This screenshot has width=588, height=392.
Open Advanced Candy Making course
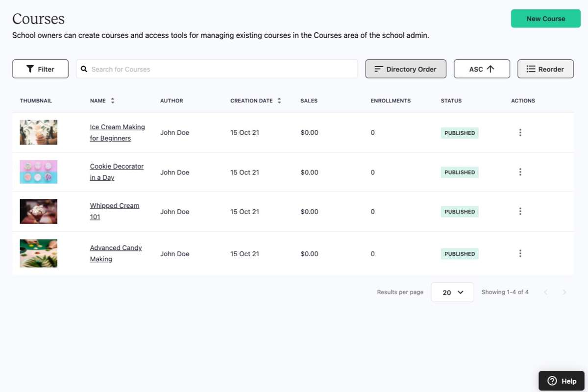tap(116, 253)
